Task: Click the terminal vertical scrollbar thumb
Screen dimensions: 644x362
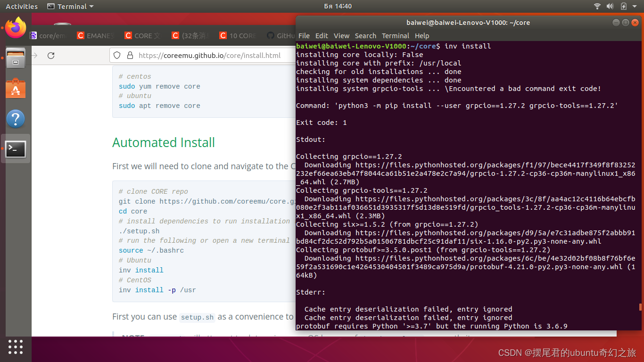Action: point(640,307)
